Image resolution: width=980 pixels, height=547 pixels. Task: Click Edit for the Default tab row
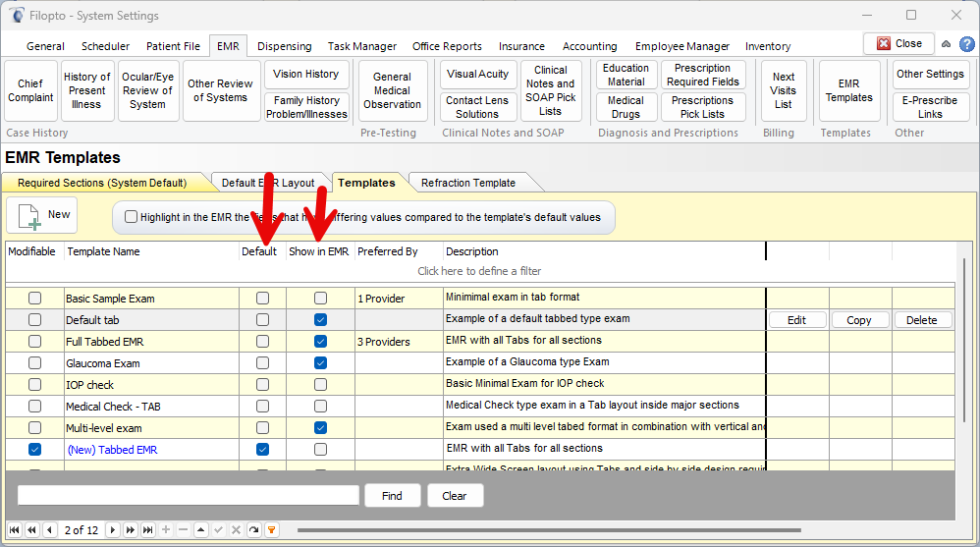point(797,320)
